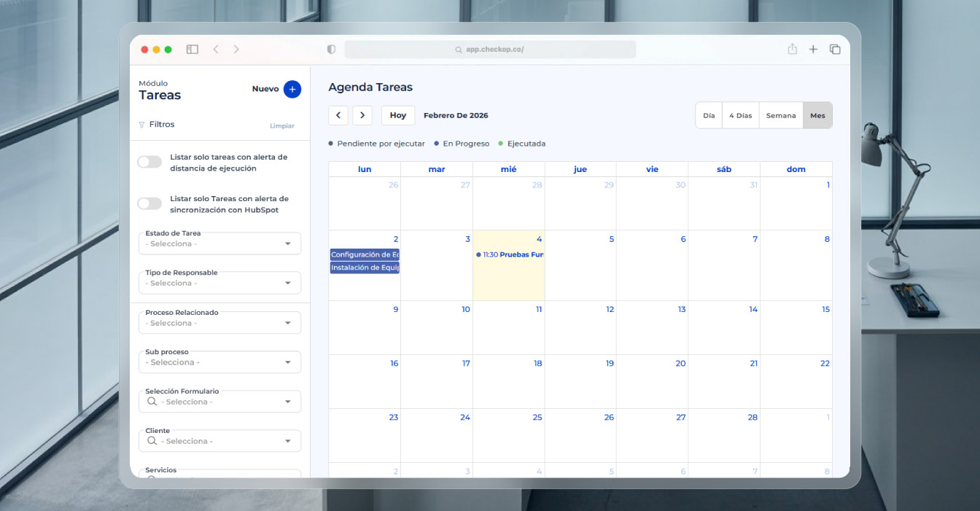Click the browser share icon
Viewport: 980px width, 511px height.
coord(792,50)
